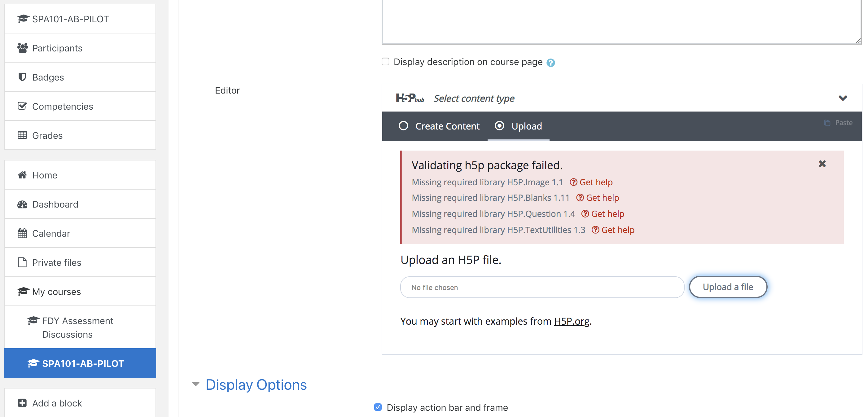Click help icon for H5P.TextUtilities 1.3
The height and width of the screenshot is (417, 868).
tap(595, 230)
